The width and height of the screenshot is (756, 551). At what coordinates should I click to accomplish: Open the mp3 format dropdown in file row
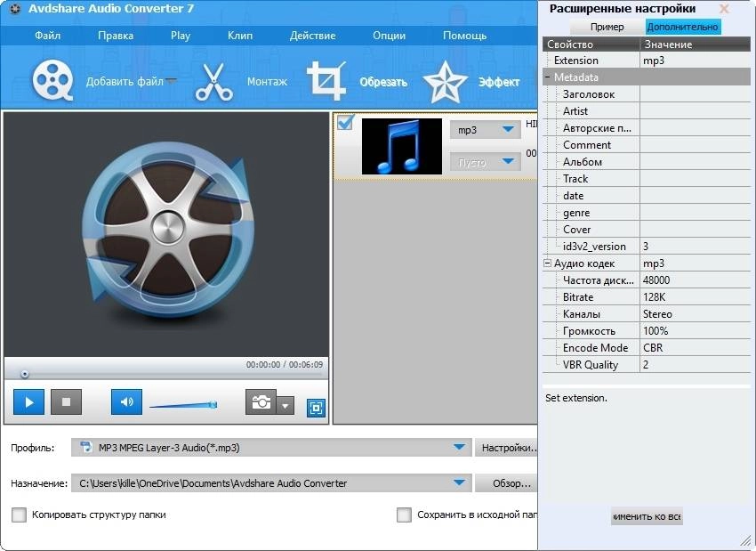click(485, 129)
